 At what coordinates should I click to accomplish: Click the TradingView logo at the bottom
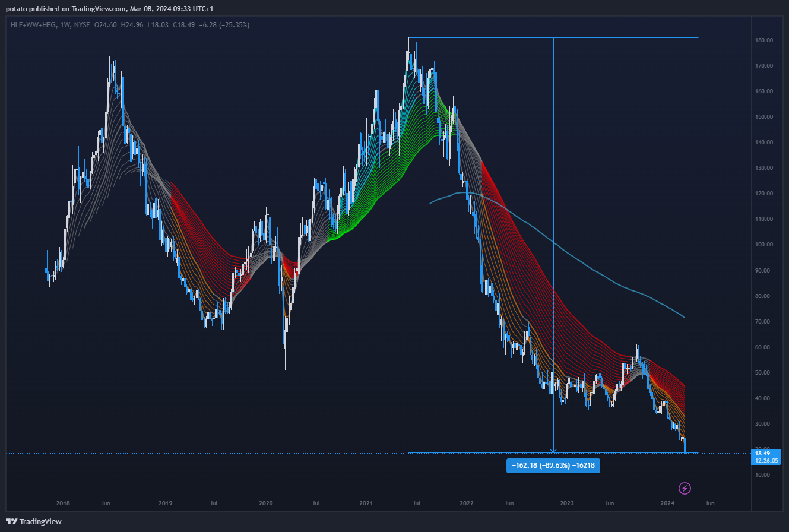point(34,522)
